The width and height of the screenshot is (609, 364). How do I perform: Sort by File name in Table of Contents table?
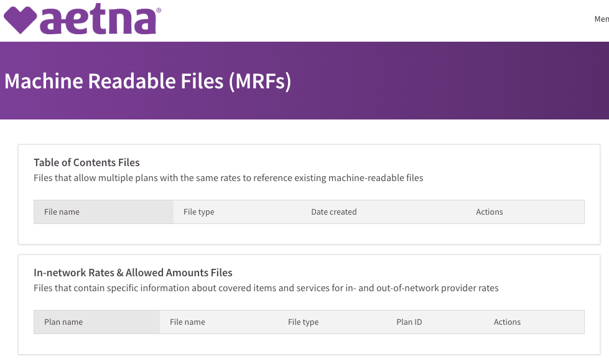(x=62, y=212)
